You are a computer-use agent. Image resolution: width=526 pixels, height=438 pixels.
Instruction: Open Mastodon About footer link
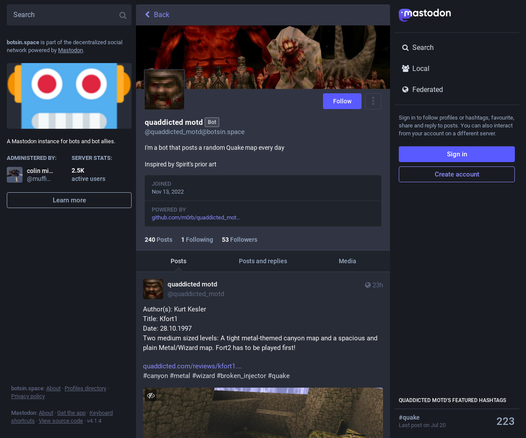pyautogui.click(x=46, y=413)
